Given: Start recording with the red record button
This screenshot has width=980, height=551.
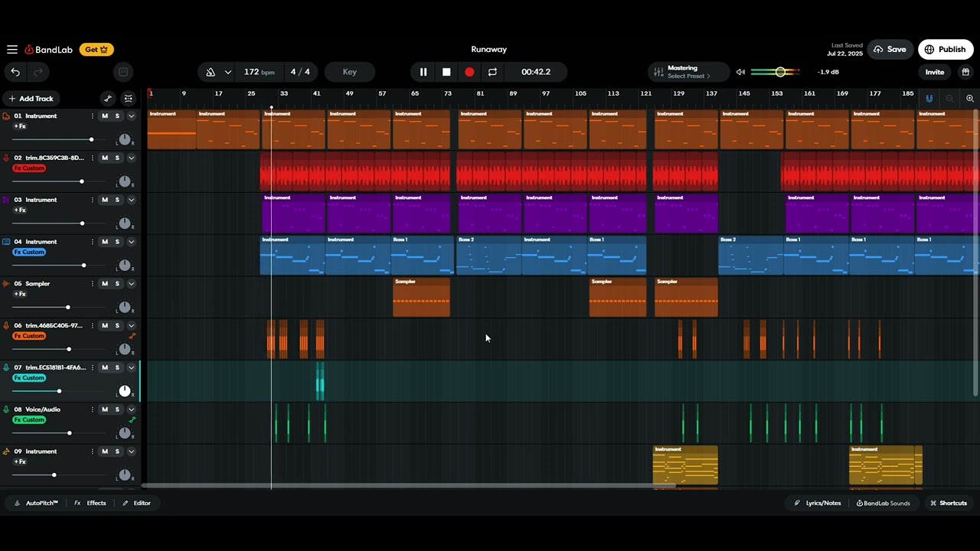Looking at the screenshot, I should (469, 72).
